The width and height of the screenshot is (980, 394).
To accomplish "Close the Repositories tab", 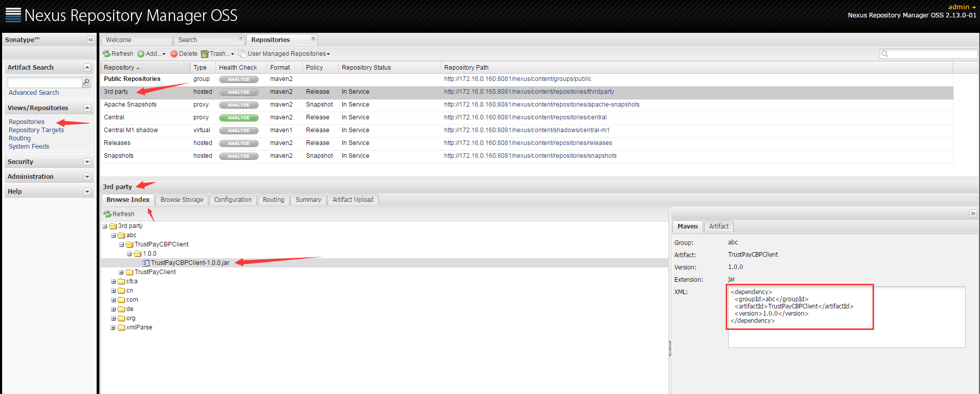I will click(313, 38).
